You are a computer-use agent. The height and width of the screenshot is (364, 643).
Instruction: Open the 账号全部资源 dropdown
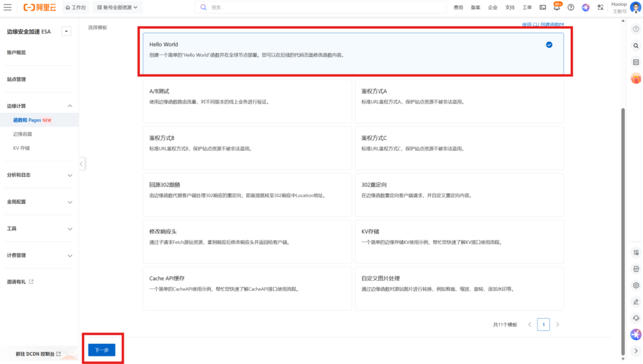[117, 8]
